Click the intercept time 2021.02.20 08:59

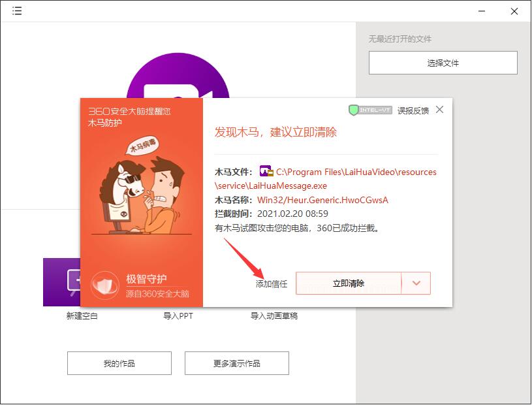click(293, 214)
